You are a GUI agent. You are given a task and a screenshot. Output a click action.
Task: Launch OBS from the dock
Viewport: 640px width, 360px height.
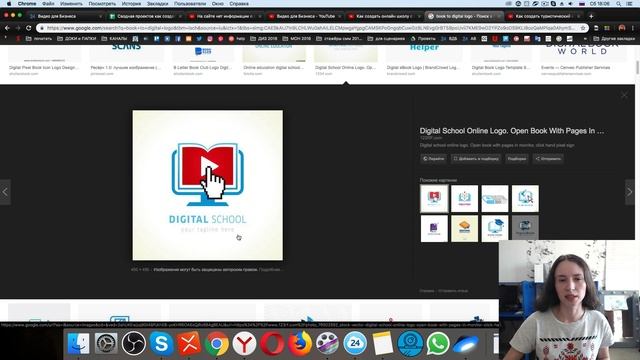(x=133, y=343)
